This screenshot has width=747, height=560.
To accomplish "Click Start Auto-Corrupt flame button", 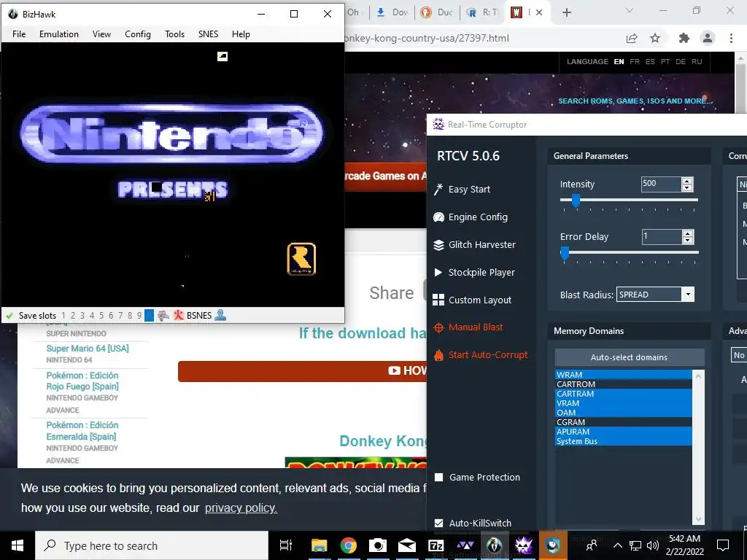I will pos(480,355).
